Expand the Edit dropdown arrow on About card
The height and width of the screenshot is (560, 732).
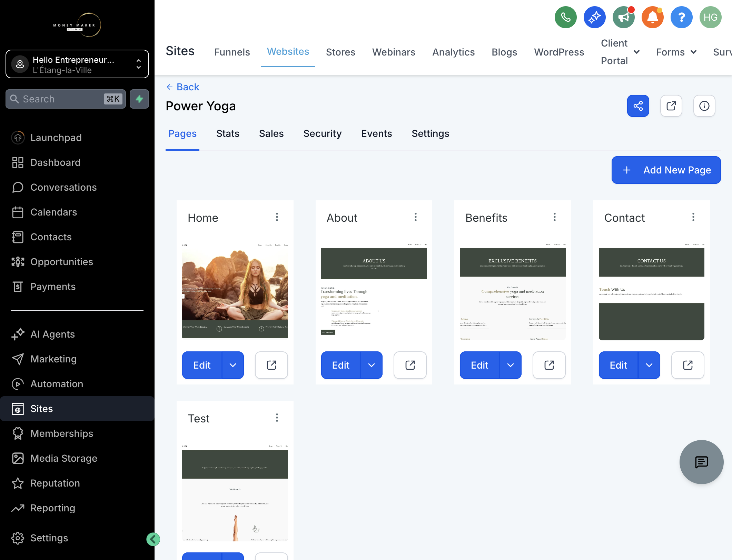(372, 365)
